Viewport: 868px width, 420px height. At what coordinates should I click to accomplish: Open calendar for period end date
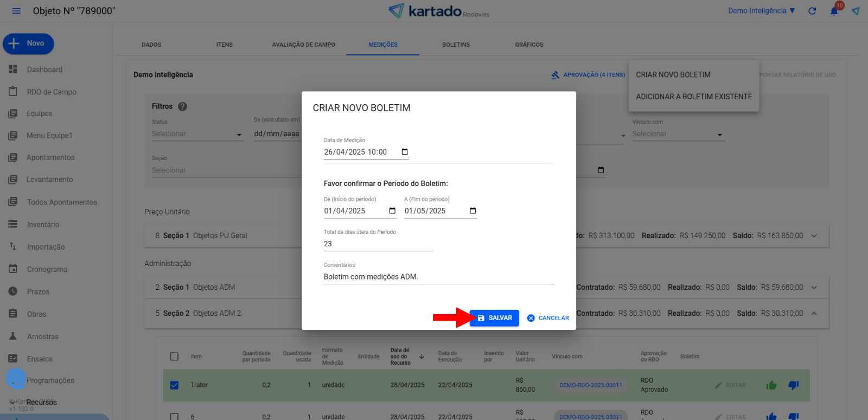pos(473,211)
